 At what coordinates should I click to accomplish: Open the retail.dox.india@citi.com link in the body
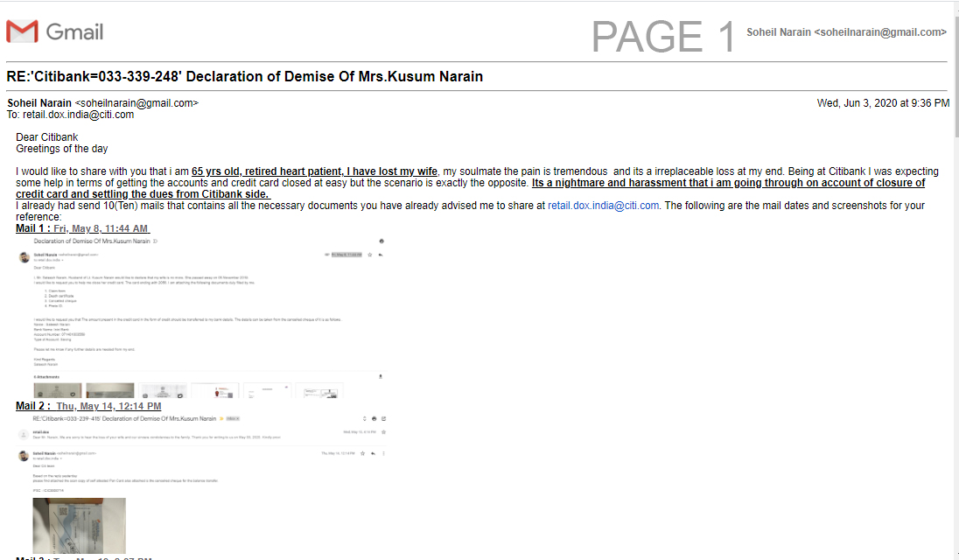(x=603, y=206)
